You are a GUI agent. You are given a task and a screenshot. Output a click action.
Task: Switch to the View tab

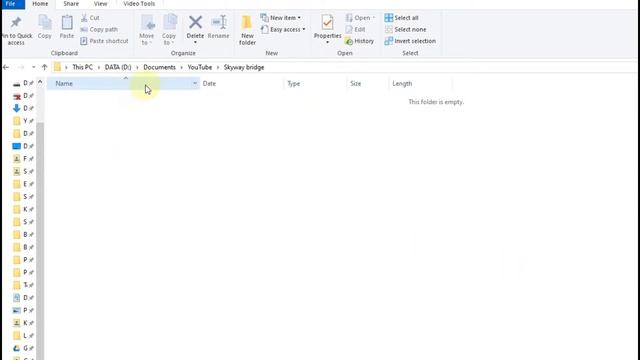[x=100, y=4]
